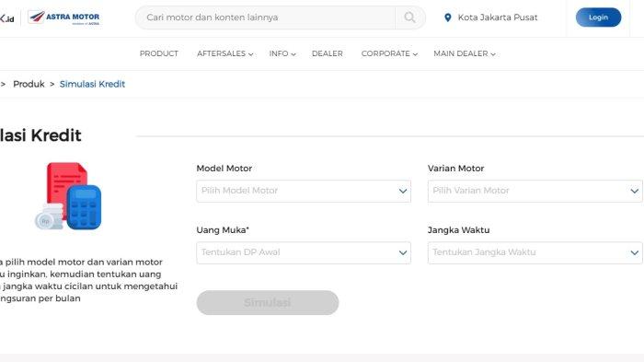The width and height of the screenshot is (644, 362).
Task: Go to Produk breadcrumb
Action: point(29,84)
